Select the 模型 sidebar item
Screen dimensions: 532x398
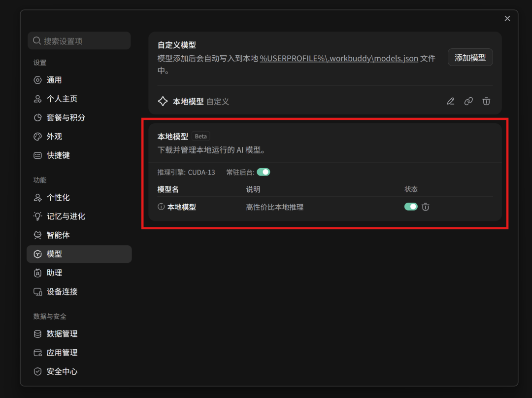79,254
